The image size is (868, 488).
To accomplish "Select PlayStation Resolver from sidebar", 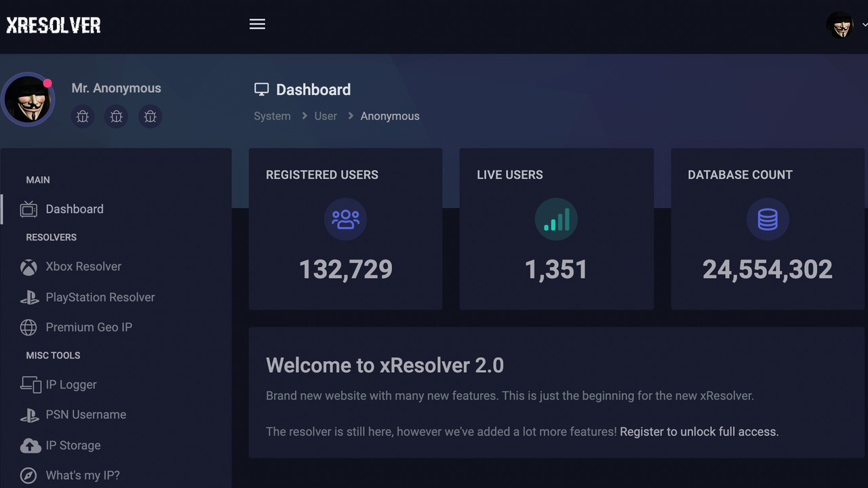I will (100, 297).
